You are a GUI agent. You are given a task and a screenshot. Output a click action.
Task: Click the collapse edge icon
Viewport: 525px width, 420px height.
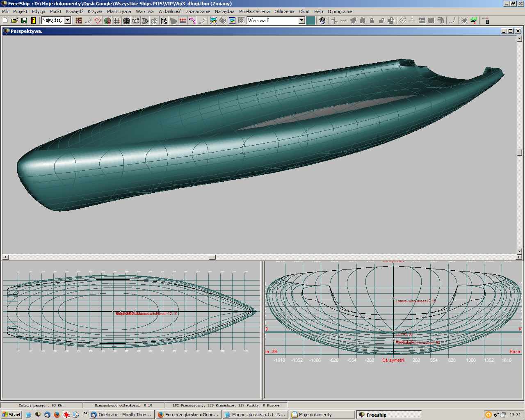pyautogui.click(x=422, y=21)
